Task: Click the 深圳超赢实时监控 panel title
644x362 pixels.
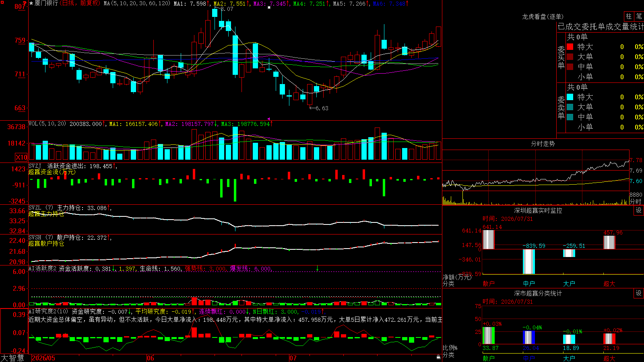Action: click(538, 210)
